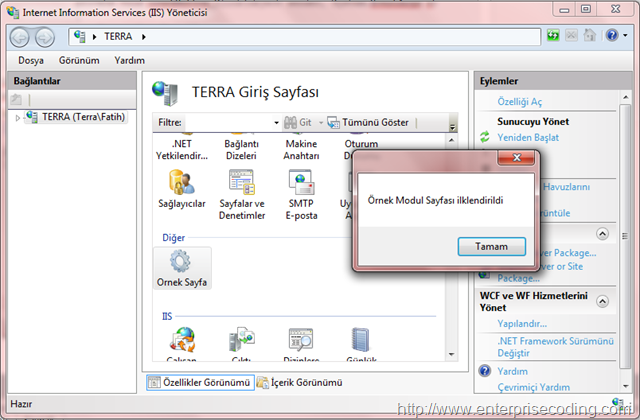Click the Özelliği Aç link
640x420 pixels.
tap(520, 102)
